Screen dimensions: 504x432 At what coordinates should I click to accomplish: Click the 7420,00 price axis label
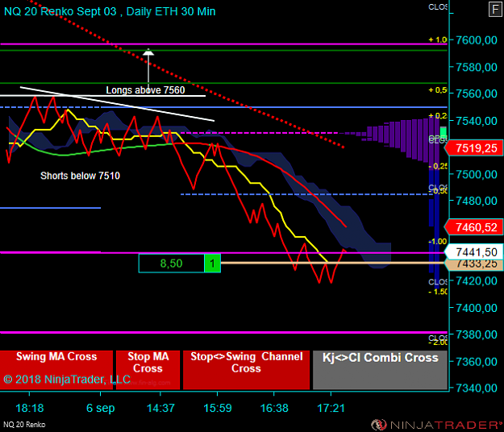(x=477, y=281)
